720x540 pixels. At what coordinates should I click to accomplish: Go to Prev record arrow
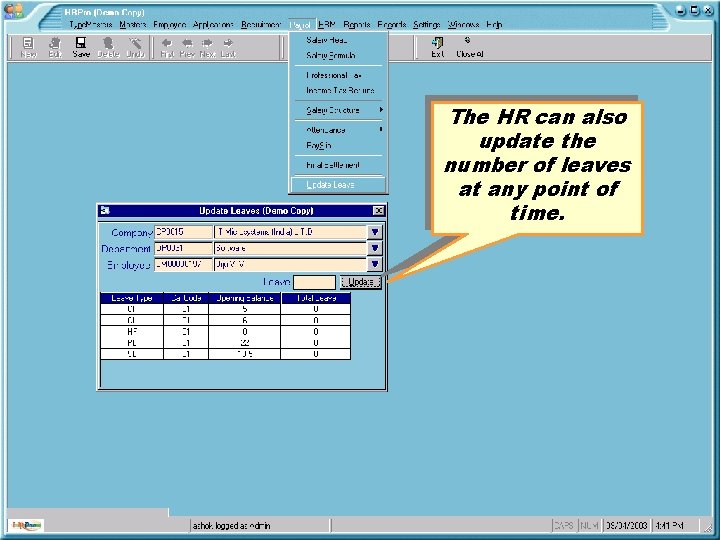(187, 43)
